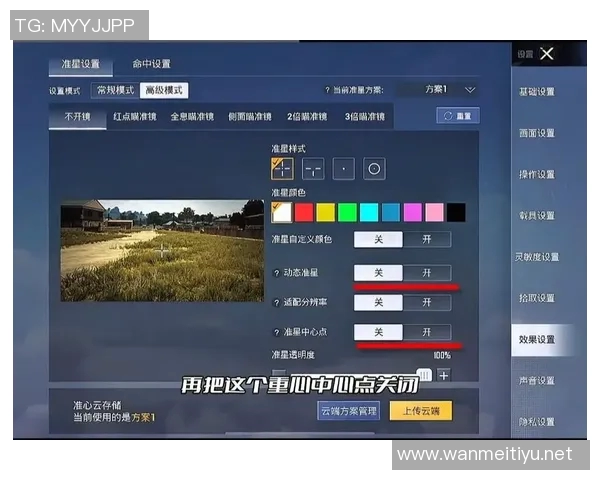This screenshot has height=480, width=600.
Task: Select the single dot crosshair style
Action: (x=344, y=168)
